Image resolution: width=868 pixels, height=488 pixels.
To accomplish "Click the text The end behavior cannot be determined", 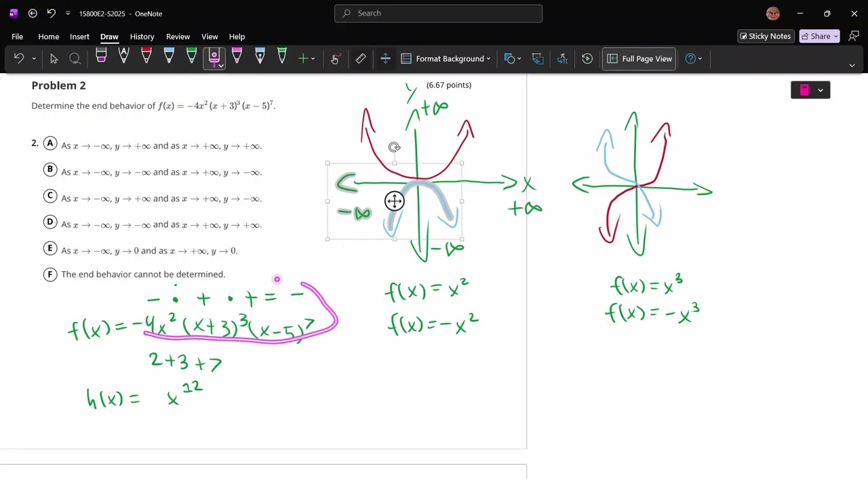I will pyautogui.click(x=143, y=274).
